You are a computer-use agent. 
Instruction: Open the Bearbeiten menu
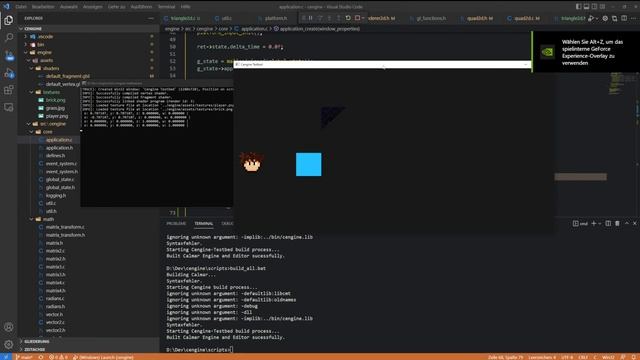pos(43,7)
